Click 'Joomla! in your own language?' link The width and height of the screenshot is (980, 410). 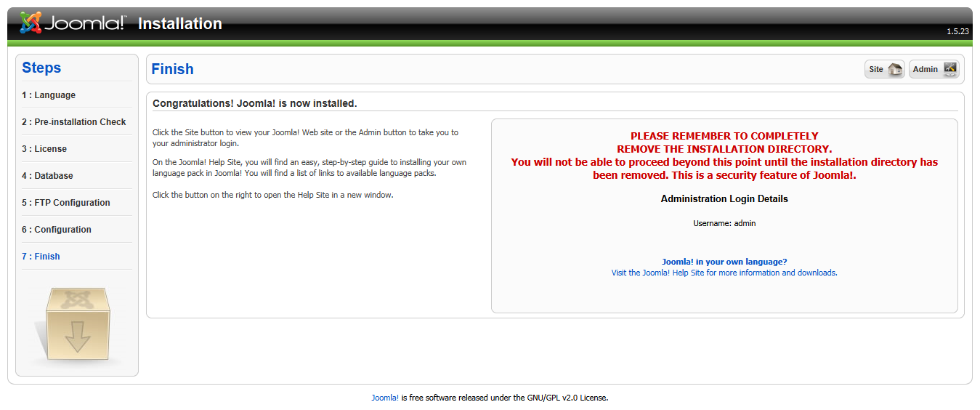pyautogui.click(x=724, y=262)
